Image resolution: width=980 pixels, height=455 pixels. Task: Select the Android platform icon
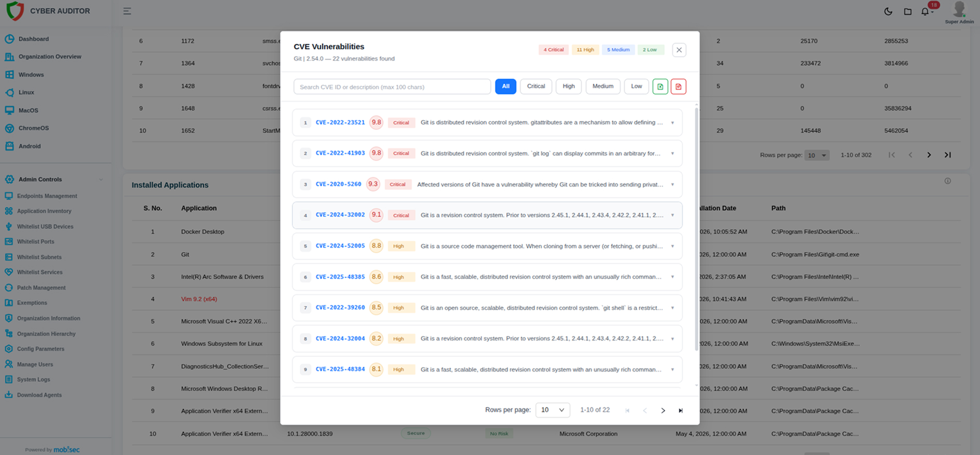pos(9,146)
